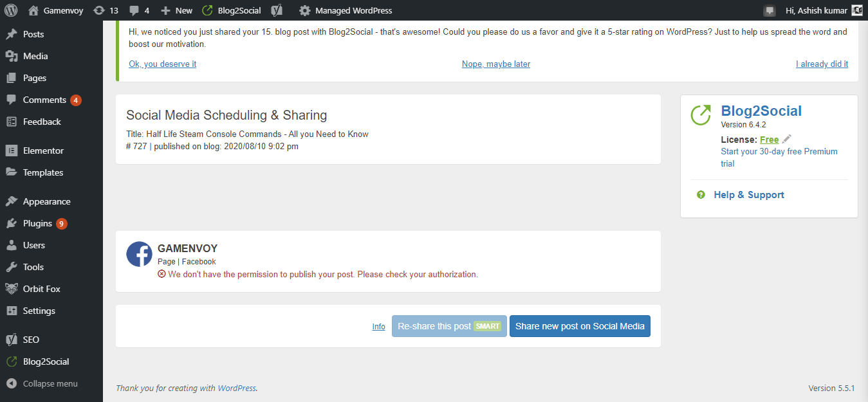Click Re-share this post button
Image resolution: width=868 pixels, height=402 pixels.
(449, 326)
